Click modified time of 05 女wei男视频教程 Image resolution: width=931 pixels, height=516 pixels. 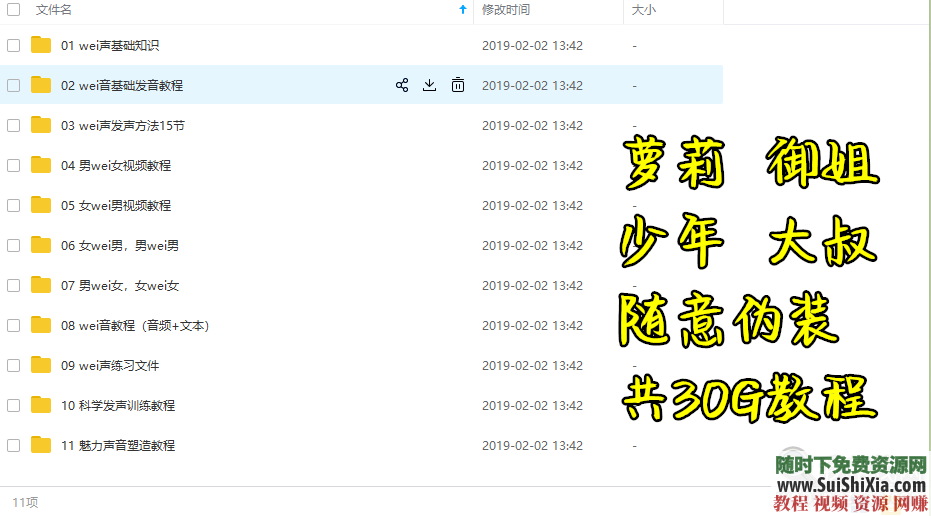tap(532, 205)
